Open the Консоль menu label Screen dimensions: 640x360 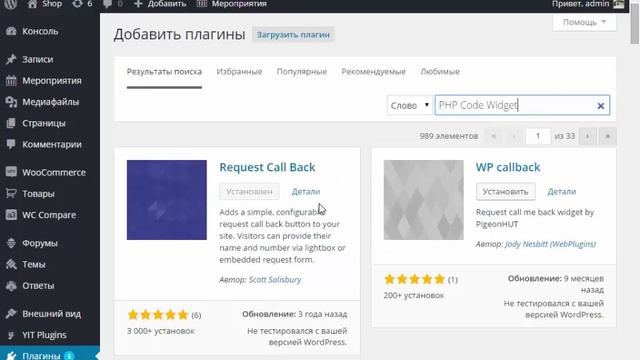[40, 31]
